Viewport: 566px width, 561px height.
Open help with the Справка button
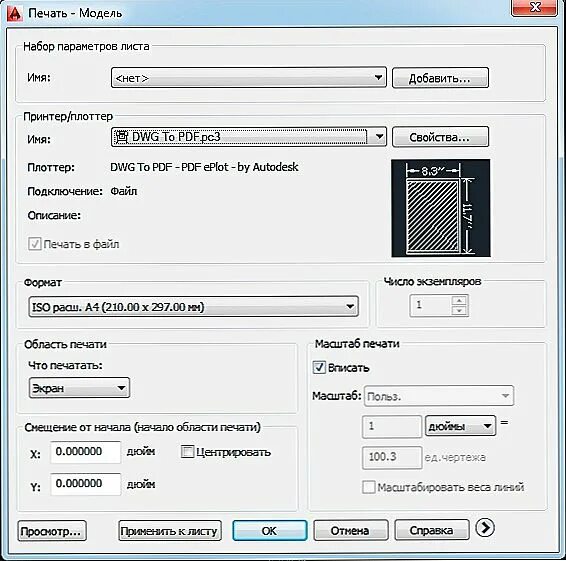[x=432, y=530]
